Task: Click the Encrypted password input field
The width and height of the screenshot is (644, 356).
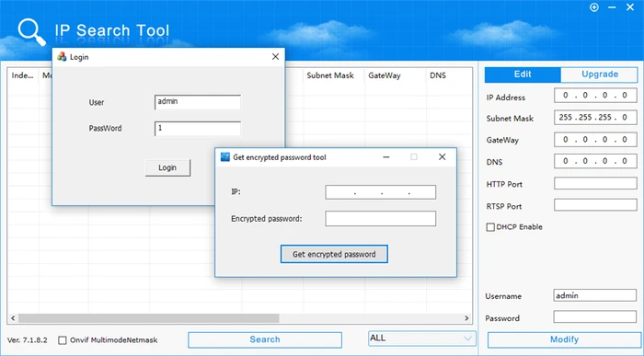Action: pos(380,218)
